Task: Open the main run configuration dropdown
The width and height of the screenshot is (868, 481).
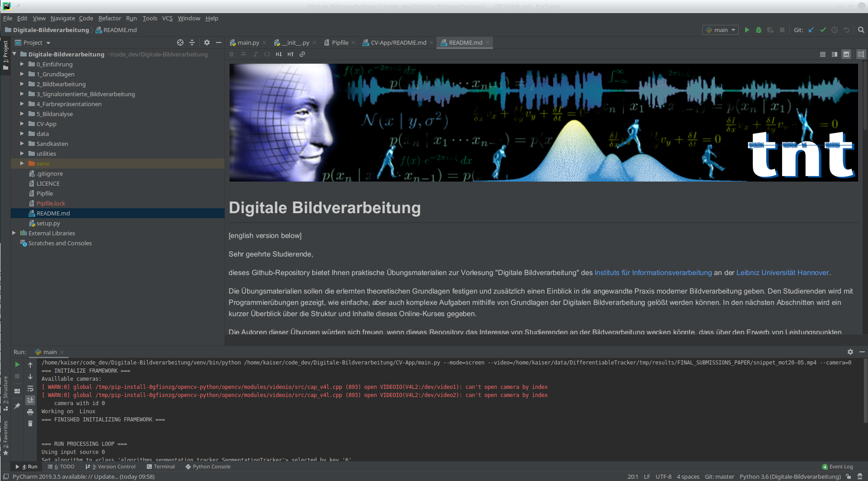Action: (x=721, y=30)
